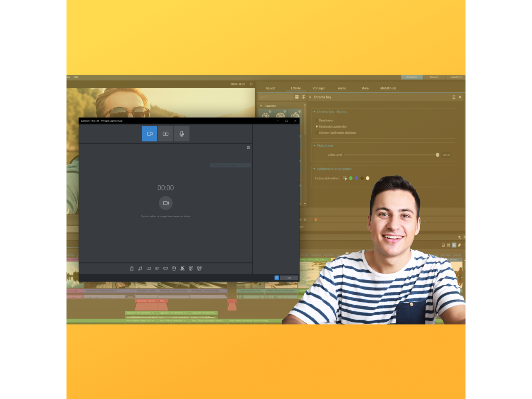Screen dimensions: 532x399
Task: Click the Video-Level value field 100.0
Action: (x=446, y=155)
